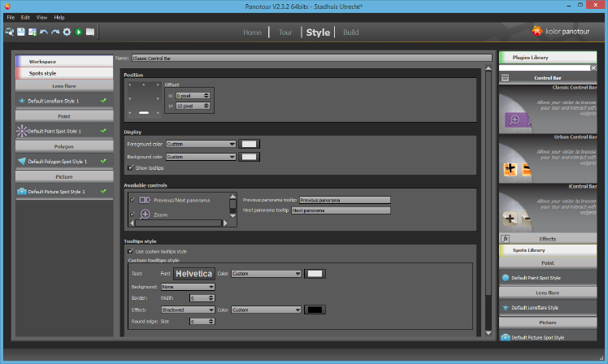Open the File menu
The width and height of the screenshot is (608, 364).
click(11, 17)
